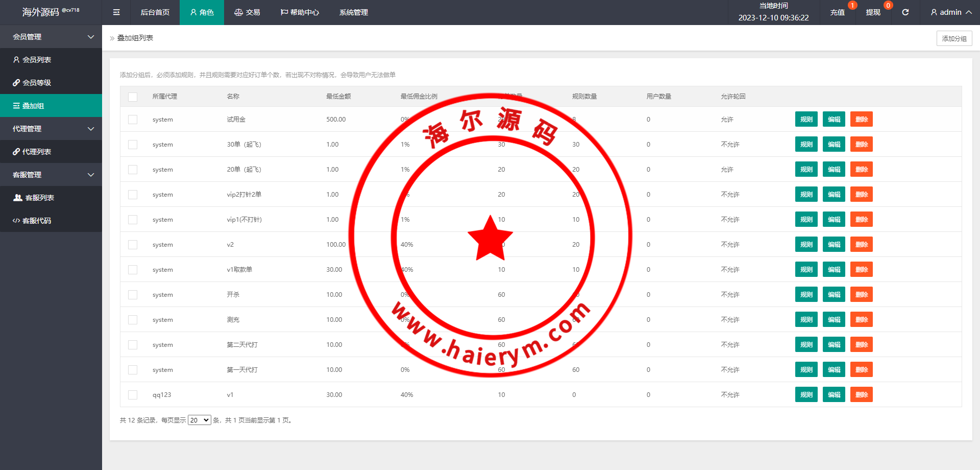Image resolution: width=980 pixels, height=470 pixels.
Task: Click 规则 button for the v2 row
Action: coord(806,245)
